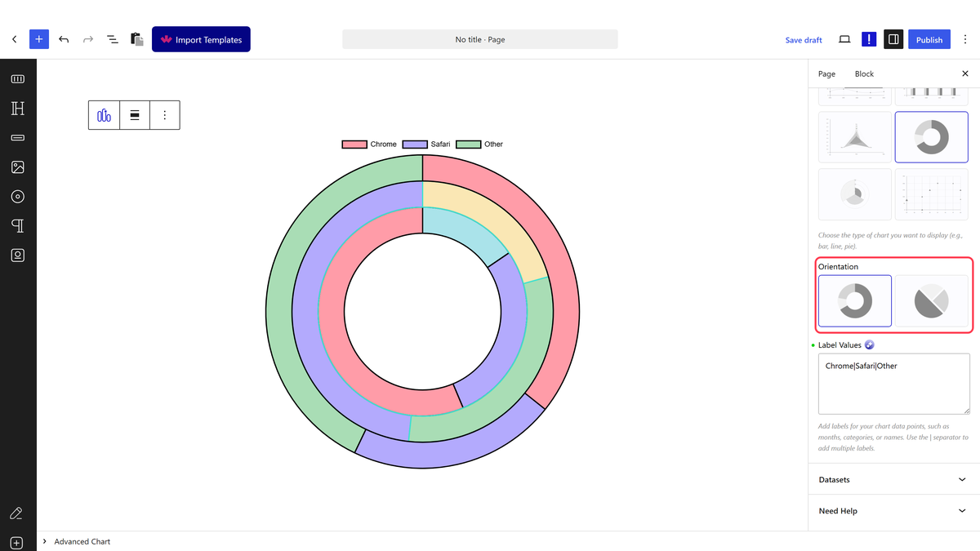Select the profile card icon in left sidebar
The height and width of the screenshot is (551, 980).
[x=18, y=256]
